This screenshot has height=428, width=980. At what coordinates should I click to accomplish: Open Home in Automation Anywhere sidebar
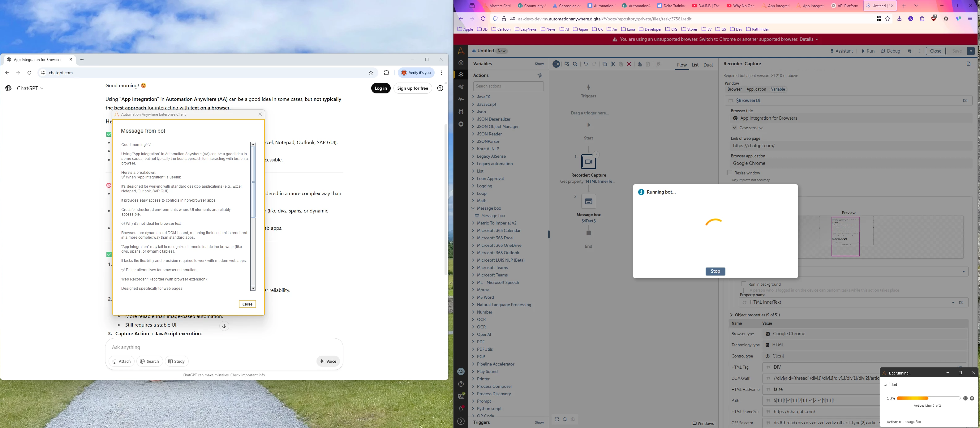pos(461,62)
